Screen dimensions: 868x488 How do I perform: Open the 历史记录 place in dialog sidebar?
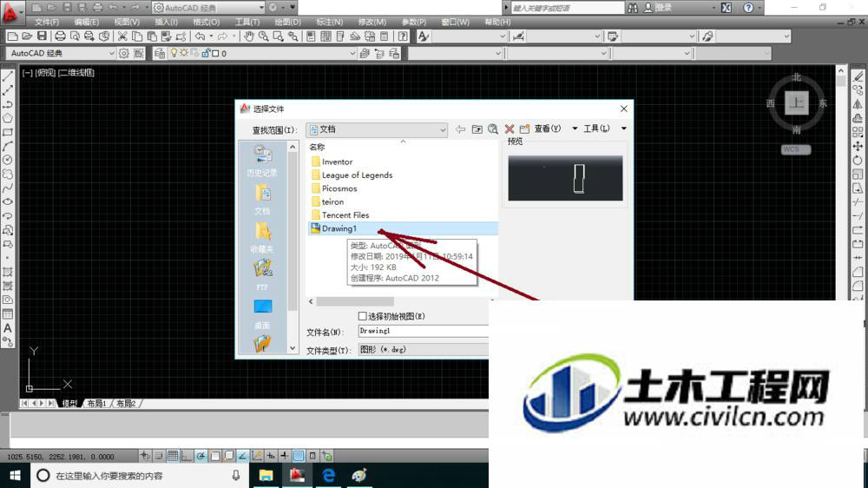click(262, 162)
